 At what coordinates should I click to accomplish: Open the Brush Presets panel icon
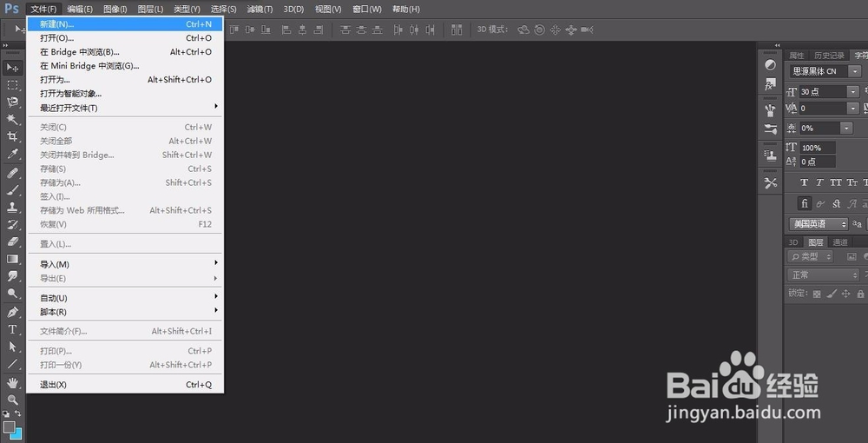(x=770, y=129)
